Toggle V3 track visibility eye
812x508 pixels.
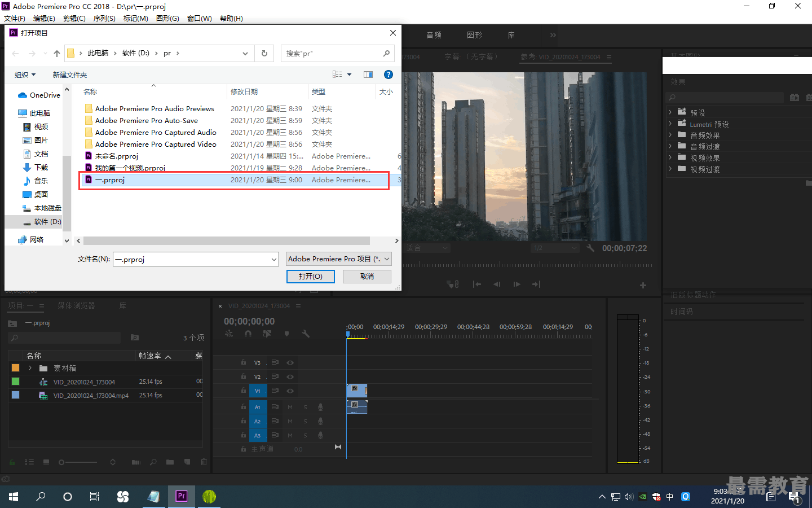pyautogui.click(x=290, y=362)
